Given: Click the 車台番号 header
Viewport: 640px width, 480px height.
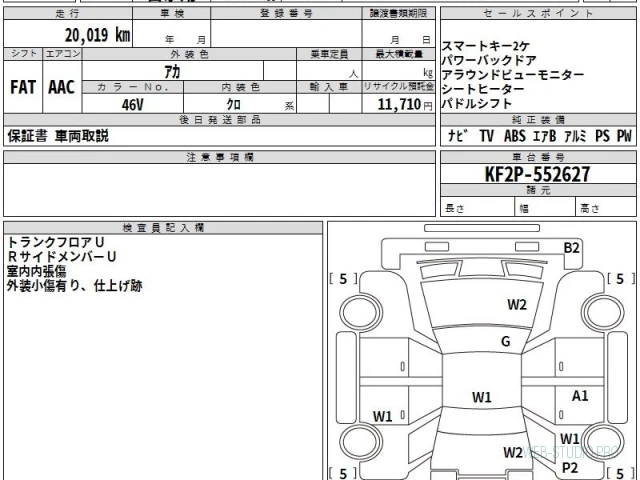Looking at the screenshot, I should click(x=538, y=157).
